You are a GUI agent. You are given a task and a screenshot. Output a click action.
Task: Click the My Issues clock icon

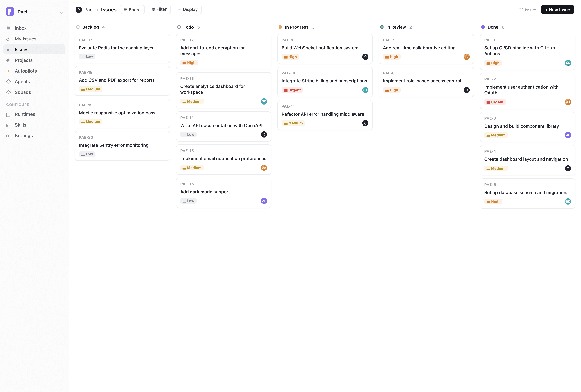point(8,39)
